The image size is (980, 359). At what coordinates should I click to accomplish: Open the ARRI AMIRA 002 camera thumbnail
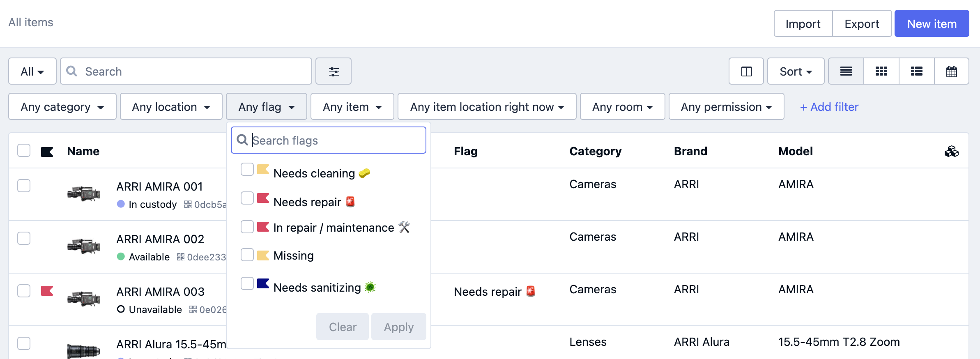click(x=84, y=246)
